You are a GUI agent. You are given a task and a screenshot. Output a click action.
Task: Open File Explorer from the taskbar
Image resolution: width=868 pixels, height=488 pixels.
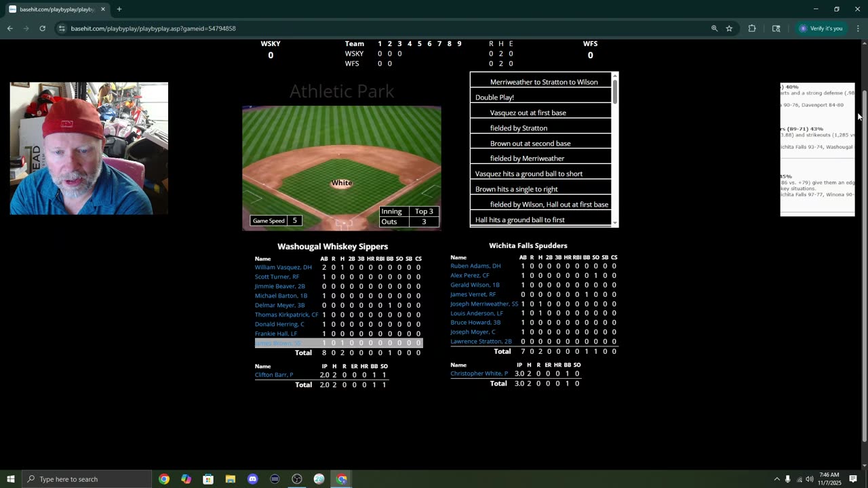[231, 479]
